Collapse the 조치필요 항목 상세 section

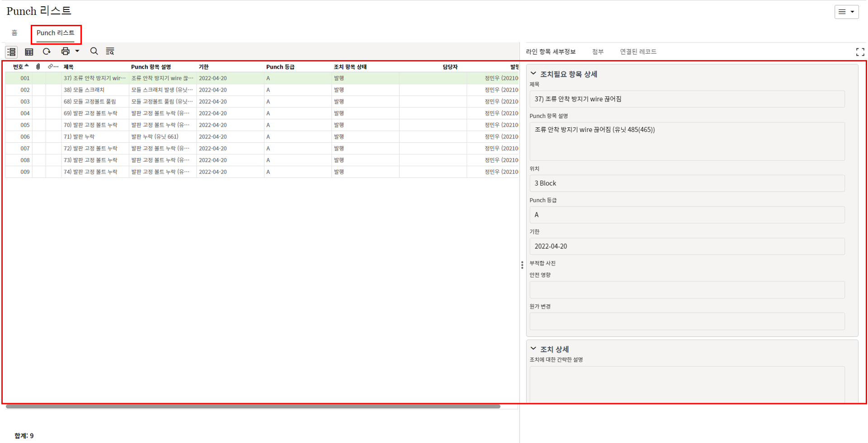click(x=533, y=74)
